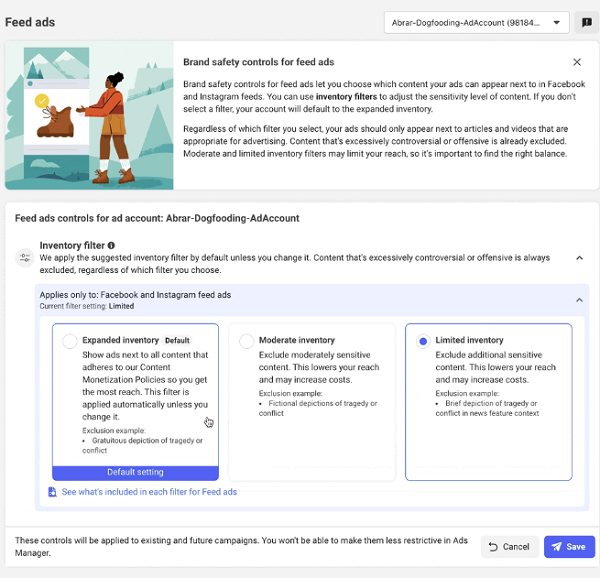Image resolution: width=600 pixels, height=578 pixels.
Task: Click the flag feedback icon button
Action: pos(587,23)
